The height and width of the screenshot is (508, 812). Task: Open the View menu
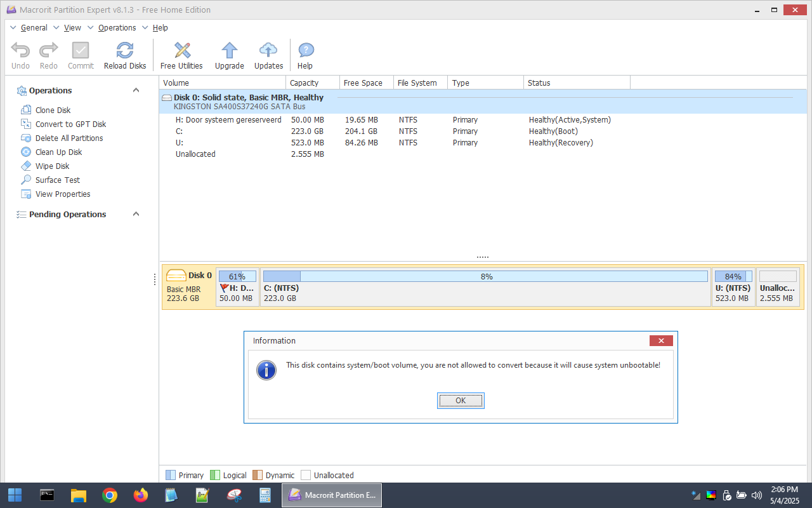72,28
